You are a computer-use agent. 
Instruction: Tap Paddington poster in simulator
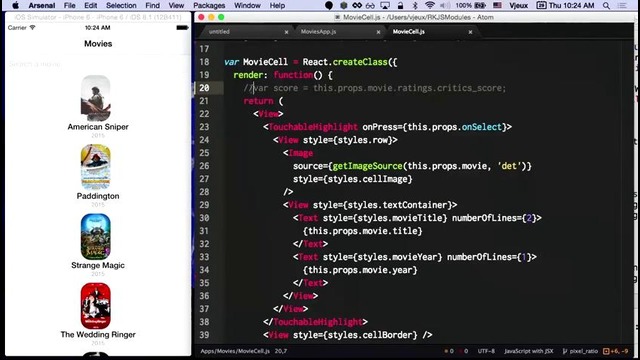tap(96, 167)
